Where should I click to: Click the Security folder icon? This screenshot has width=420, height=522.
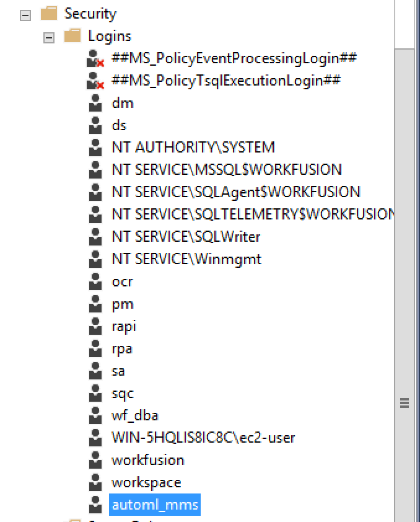pyautogui.click(x=49, y=13)
